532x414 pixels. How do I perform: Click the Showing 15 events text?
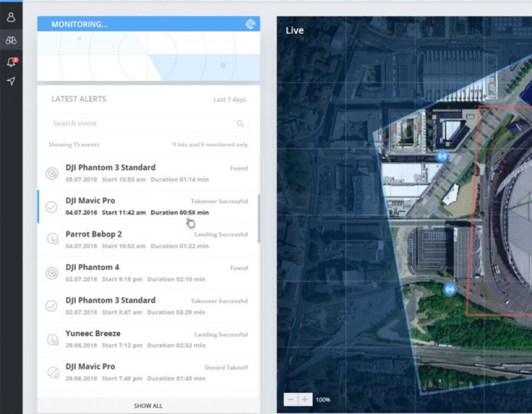[x=74, y=144]
